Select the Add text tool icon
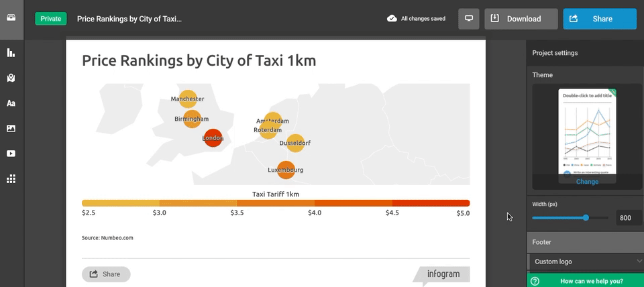644x287 pixels. (x=11, y=103)
